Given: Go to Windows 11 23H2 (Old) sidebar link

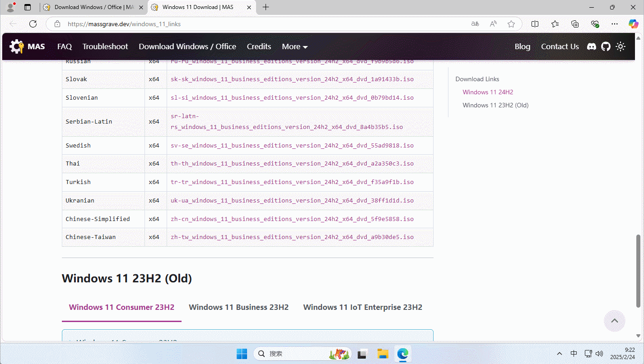Looking at the screenshot, I should pos(495,105).
